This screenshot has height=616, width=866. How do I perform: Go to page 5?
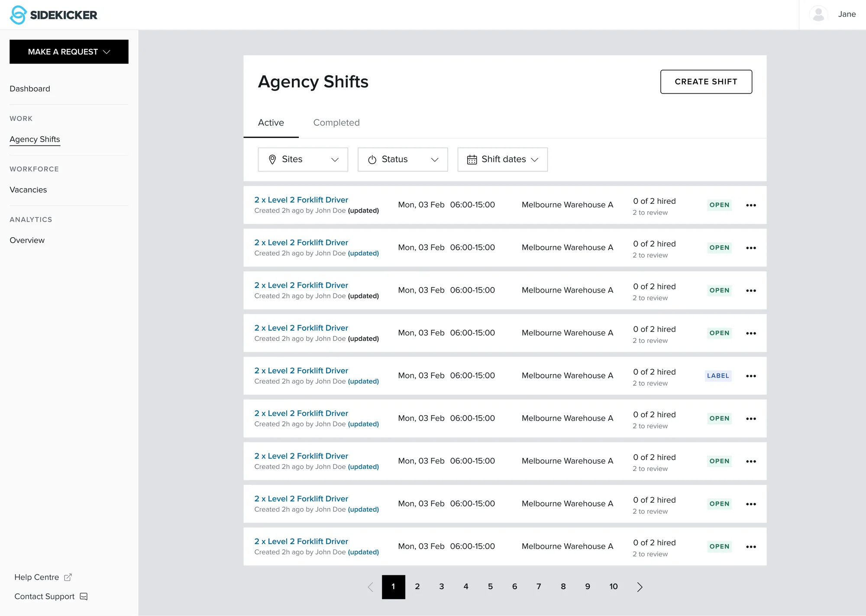490,587
